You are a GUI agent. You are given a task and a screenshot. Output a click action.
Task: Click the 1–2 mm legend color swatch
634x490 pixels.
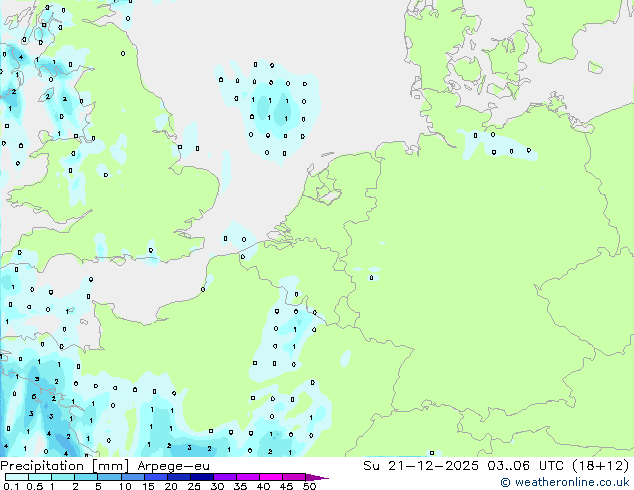[63, 477]
